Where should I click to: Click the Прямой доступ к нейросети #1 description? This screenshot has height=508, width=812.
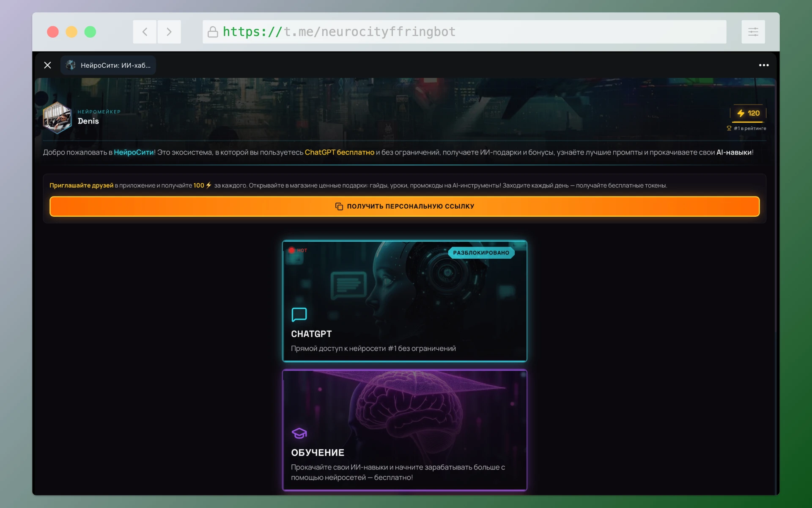[x=373, y=348]
